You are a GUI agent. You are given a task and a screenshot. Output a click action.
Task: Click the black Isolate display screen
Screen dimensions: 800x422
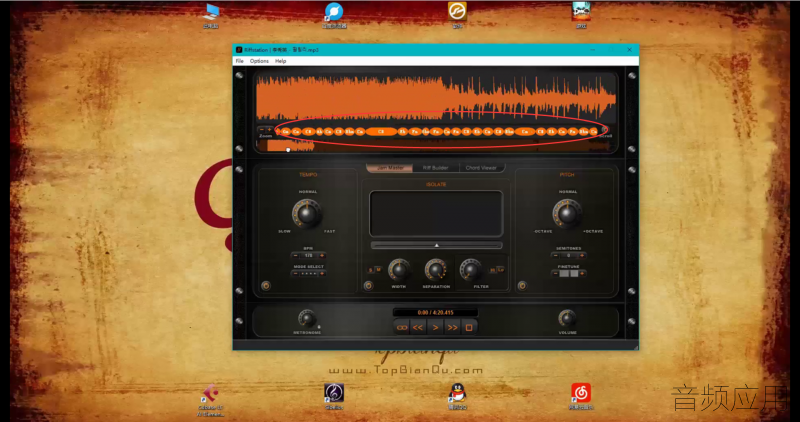(x=436, y=214)
